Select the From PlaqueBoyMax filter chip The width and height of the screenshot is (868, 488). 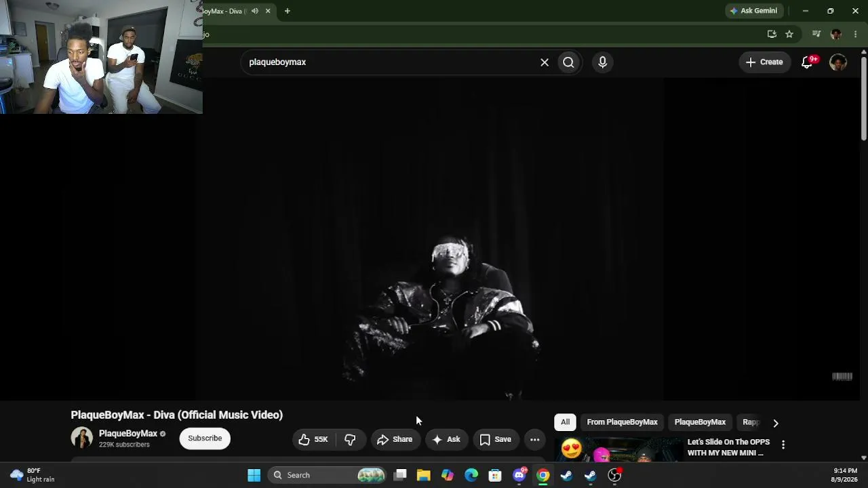click(622, 422)
